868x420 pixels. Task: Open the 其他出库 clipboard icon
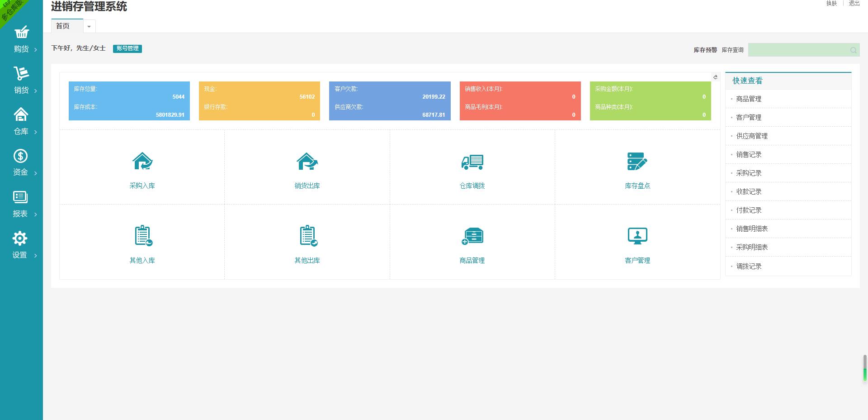pyautogui.click(x=308, y=235)
